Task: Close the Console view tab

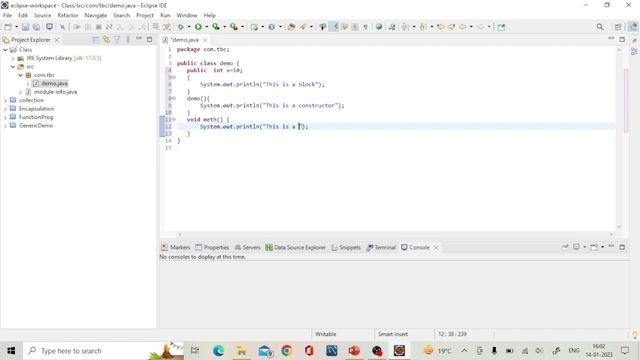Action: (x=436, y=247)
